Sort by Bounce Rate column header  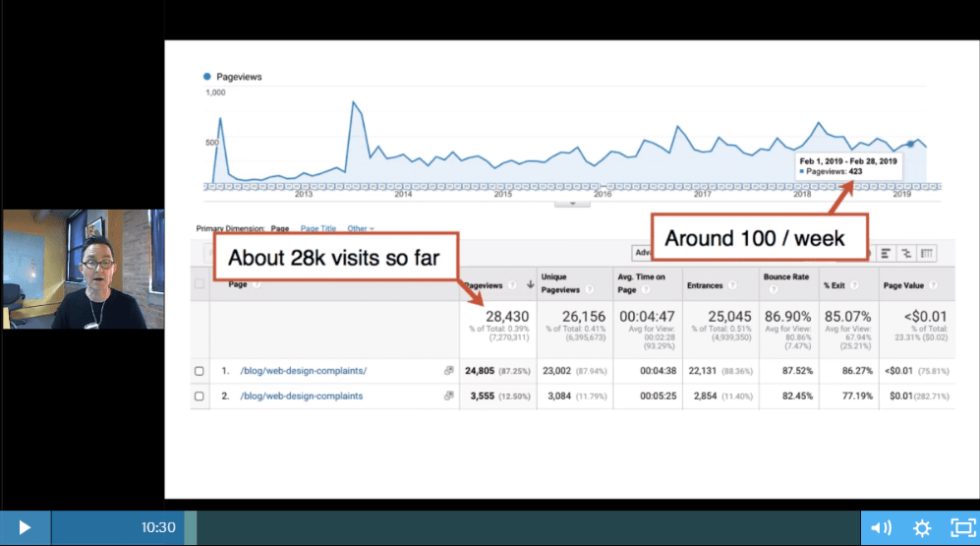coord(785,276)
